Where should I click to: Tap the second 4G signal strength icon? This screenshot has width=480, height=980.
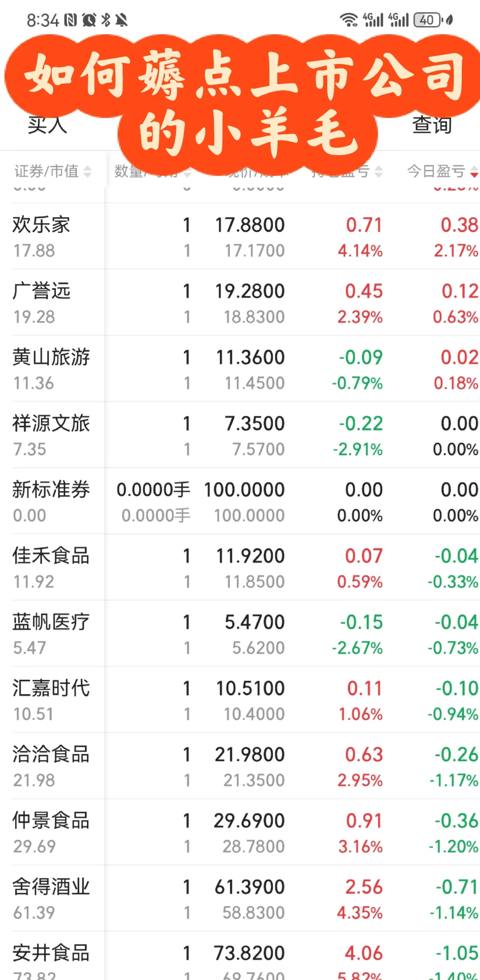(x=399, y=20)
